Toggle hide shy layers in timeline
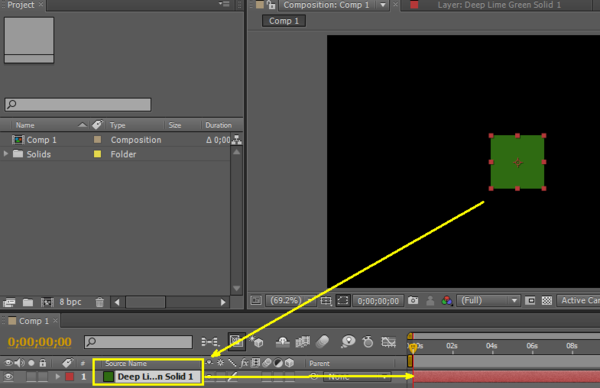600x388 pixels. tap(282, 342)
